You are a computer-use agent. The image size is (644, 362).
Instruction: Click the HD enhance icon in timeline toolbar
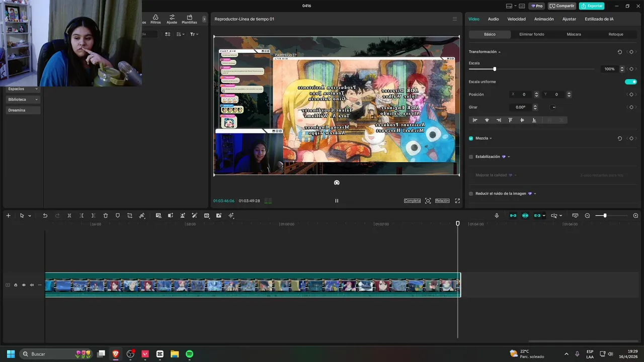tap(207, 216)
